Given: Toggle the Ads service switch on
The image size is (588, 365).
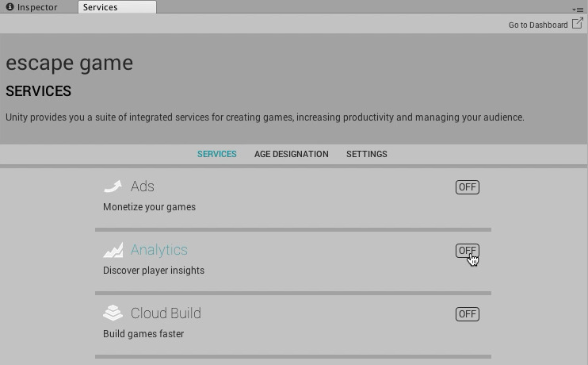Looking at the screenshot, I should click(x=467, y=187).
